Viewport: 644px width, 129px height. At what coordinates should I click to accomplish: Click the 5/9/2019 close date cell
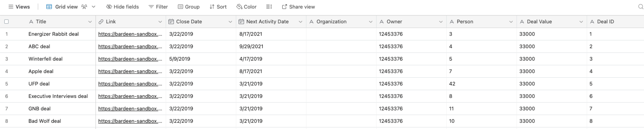click(201, 59)
